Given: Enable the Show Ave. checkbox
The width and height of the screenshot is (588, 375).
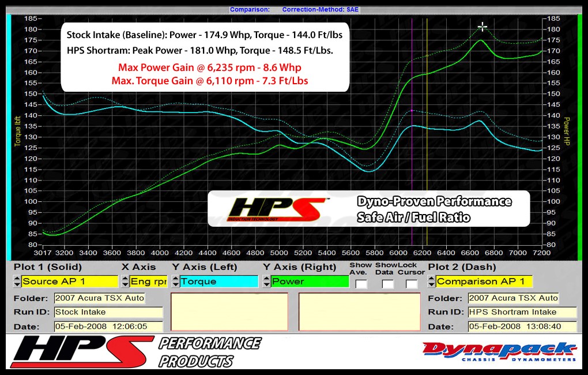Looking at the screenshot, I should tap(361, 284).
